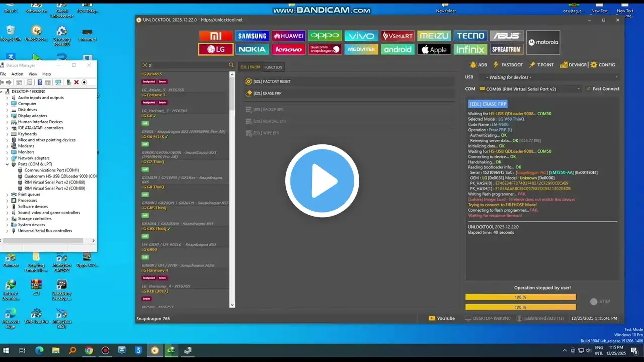Select the Infinix brand logo
This screenshot has height=362, width=644.
(x=470, y=49)
